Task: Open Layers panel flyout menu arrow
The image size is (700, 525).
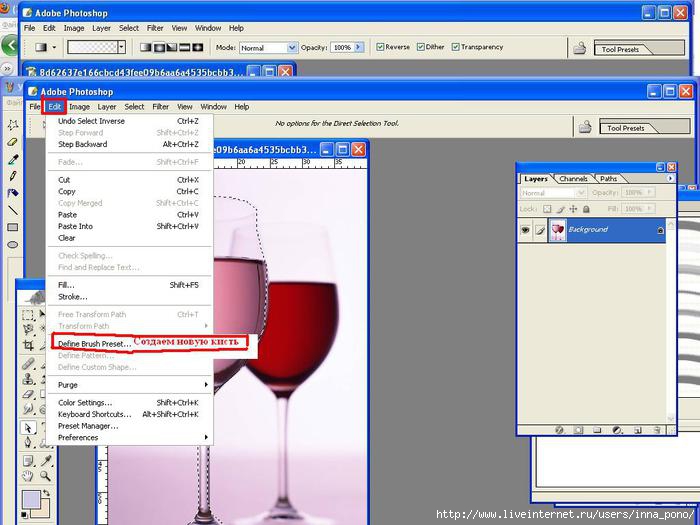Action: (670, 178)
